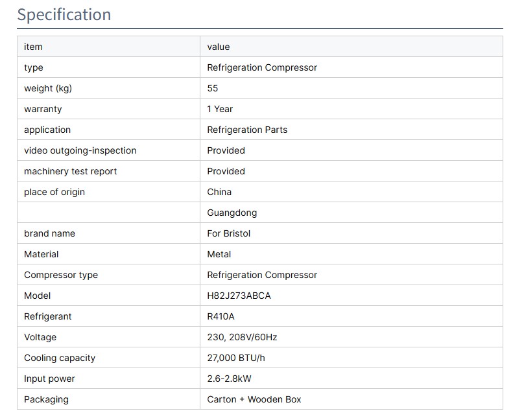Select the model number H82J273ABCA

(239, 296)
